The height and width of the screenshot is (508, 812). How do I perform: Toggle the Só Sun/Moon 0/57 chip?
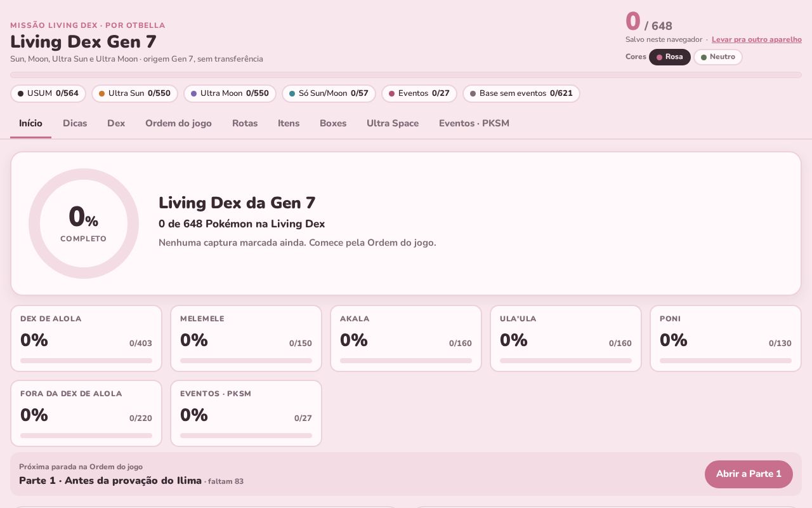329,93
